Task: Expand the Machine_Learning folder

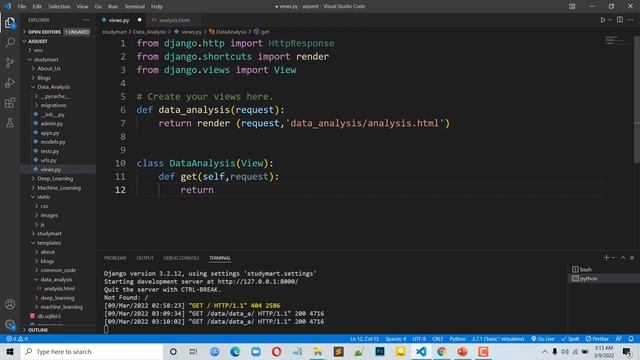Action: 59,188
